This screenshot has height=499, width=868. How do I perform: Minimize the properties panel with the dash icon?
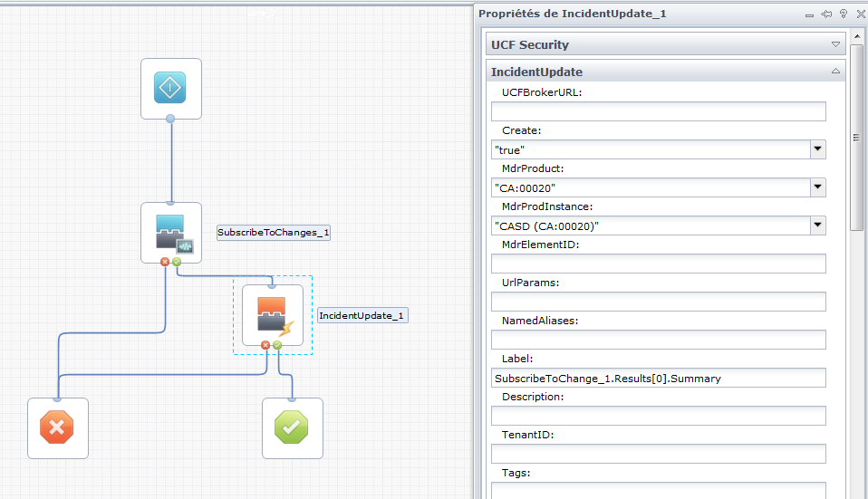click(x=810, y=14)
